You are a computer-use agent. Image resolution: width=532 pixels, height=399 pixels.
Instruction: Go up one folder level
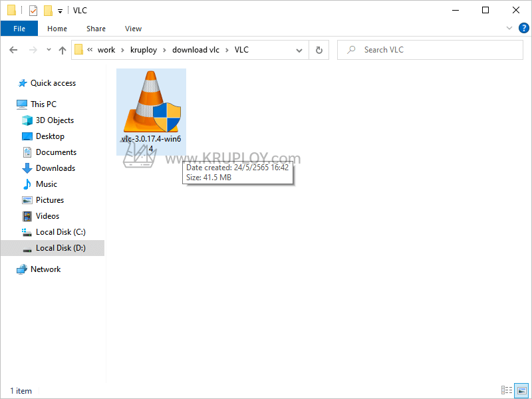[63, 51]
